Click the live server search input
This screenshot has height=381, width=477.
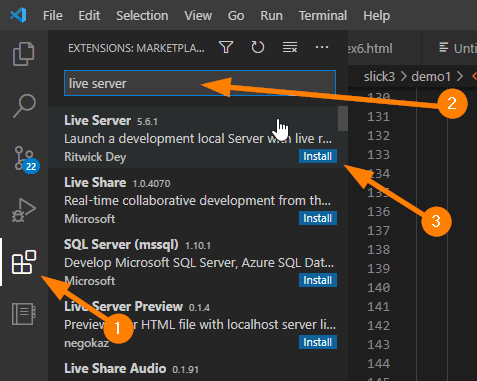pos(200,83)
